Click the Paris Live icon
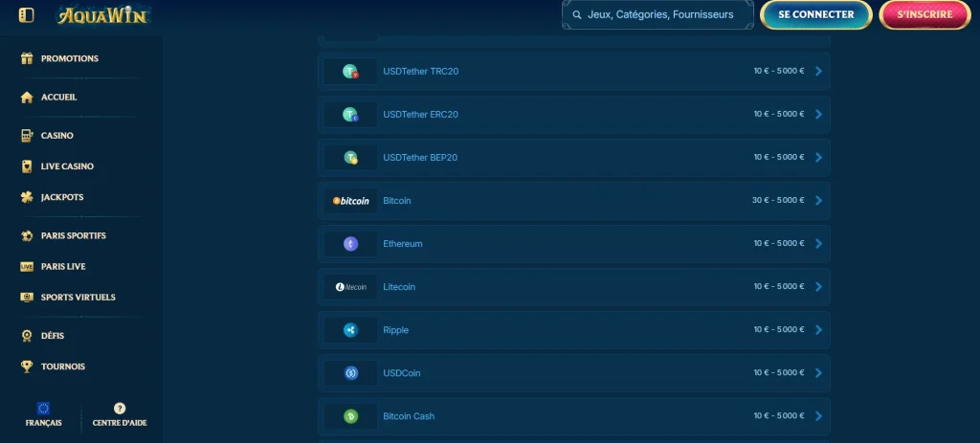This screenshot has height=443, width=980. (26, 267)
